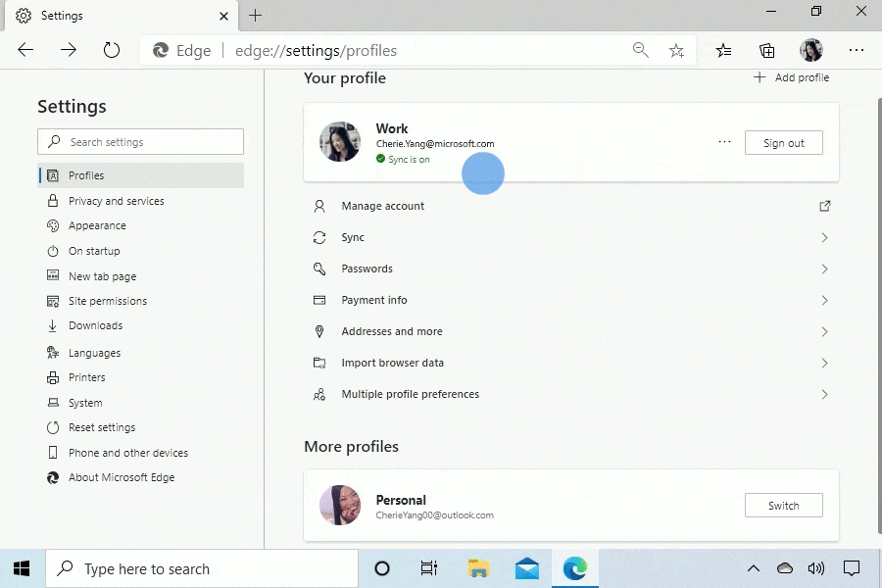
Task: Click the zoom magnifier in address bar
Action: 641,50
